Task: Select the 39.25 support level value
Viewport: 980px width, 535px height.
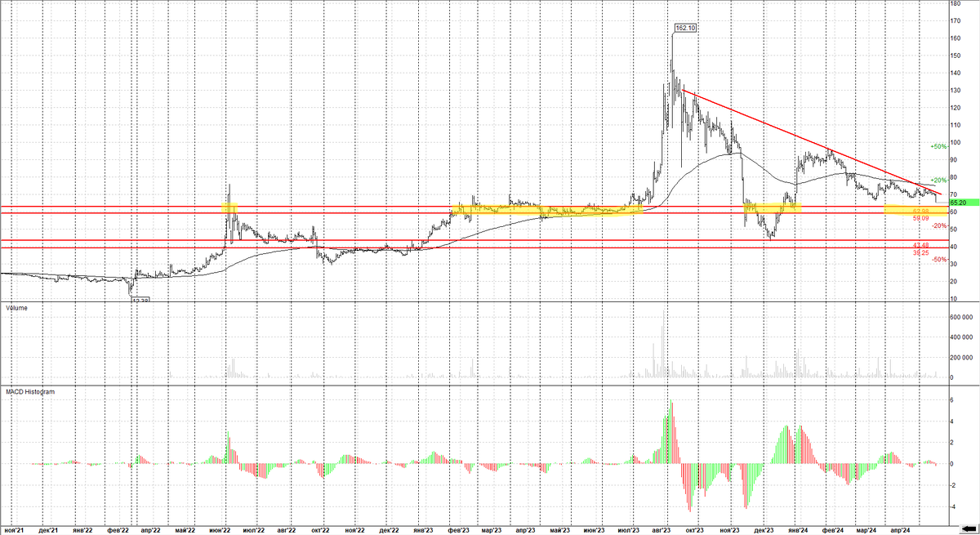Action: [x=920, y=253]
